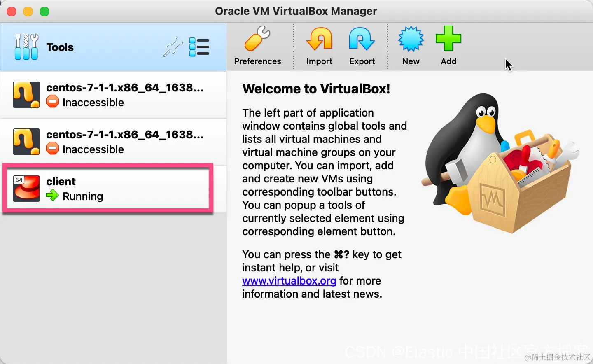
Task: Click the Tools label in sidebar
Action: click(x=60, y=47)
